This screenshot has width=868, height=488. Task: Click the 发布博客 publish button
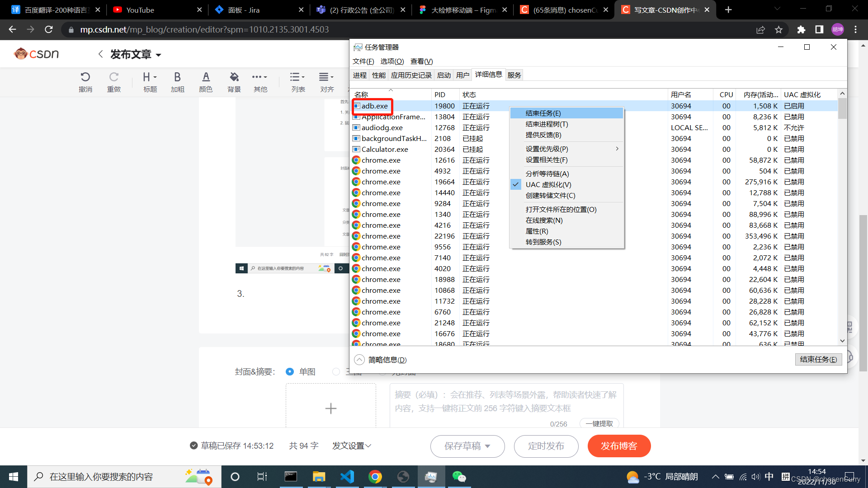tap(619, 446)
